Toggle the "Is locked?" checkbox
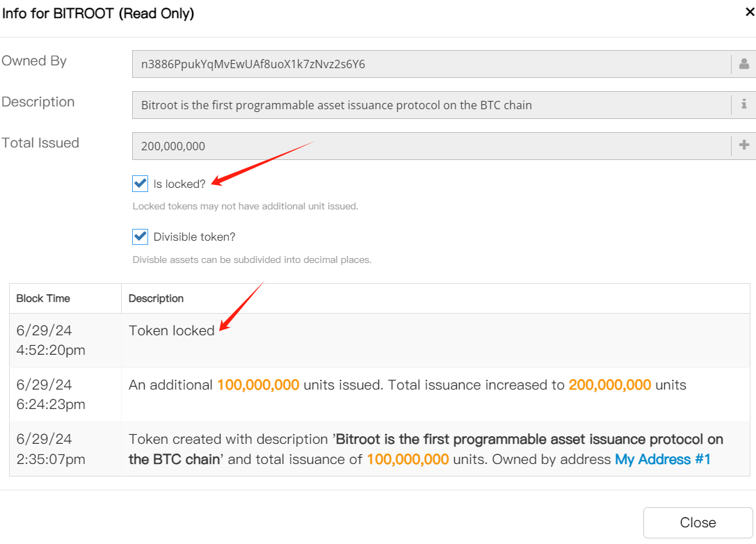This screenshot has height=544, width=756. point(140,184)
